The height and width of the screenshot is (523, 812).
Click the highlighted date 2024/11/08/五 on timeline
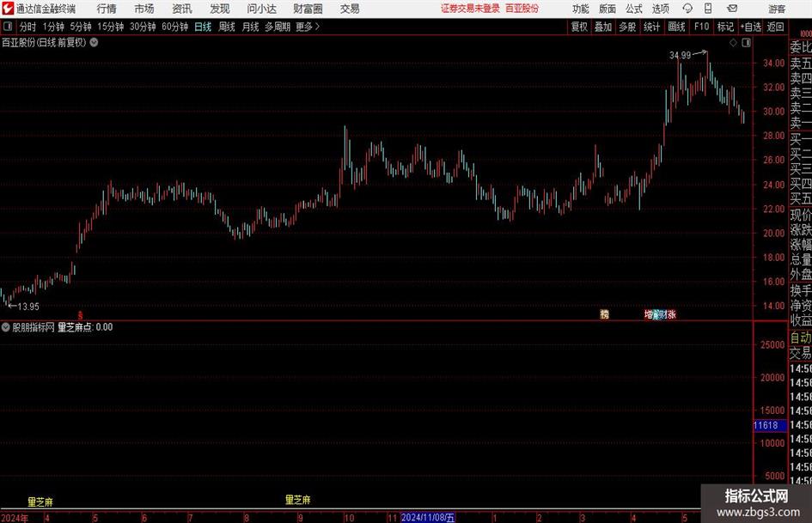428,517
